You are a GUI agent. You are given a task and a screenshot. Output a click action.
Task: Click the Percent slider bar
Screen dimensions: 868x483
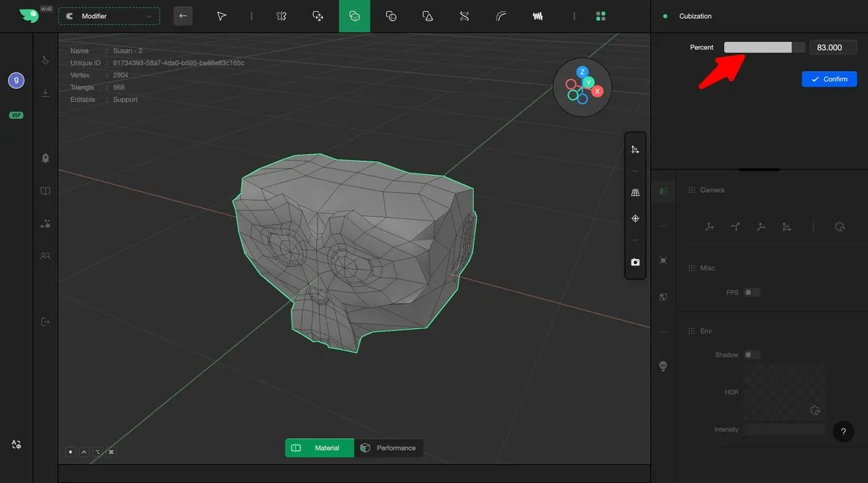pyautogui.click(x=765, y=48)
